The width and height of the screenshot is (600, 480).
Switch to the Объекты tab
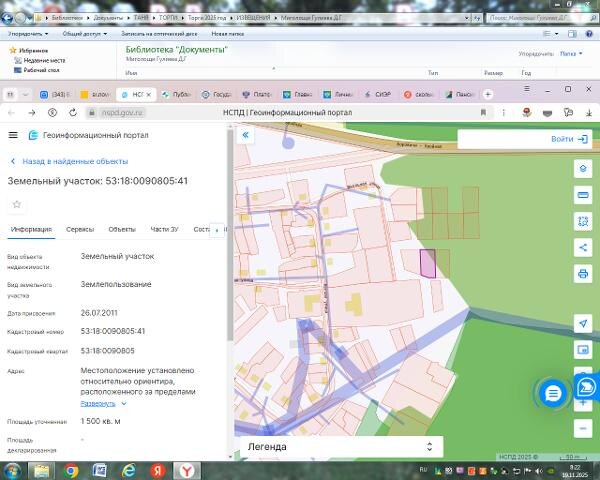(x=122, y=229)
